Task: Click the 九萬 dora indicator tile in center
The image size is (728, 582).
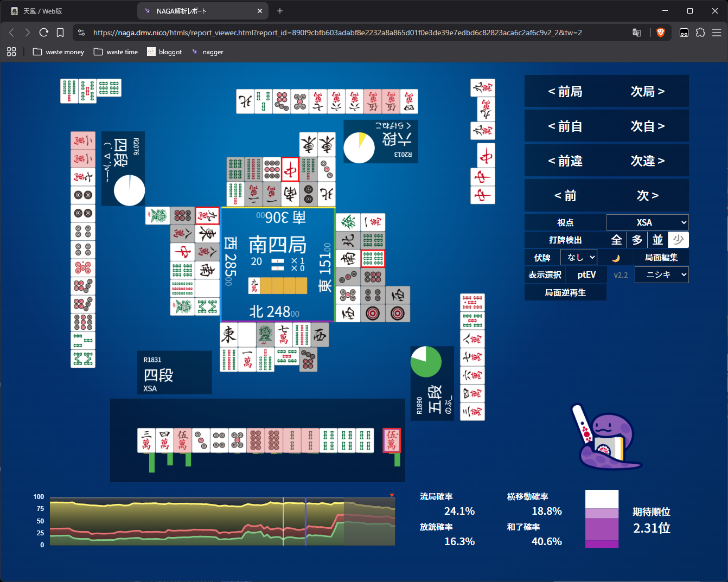Action: coord(254,285)
